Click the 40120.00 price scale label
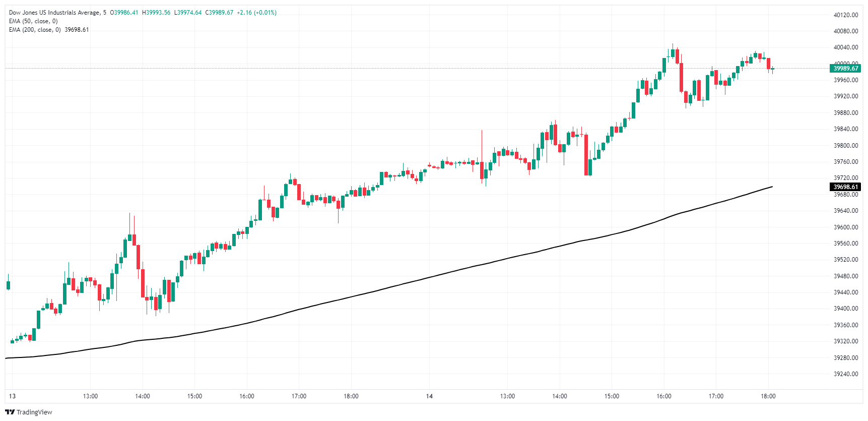The width and height of the screenshot is (868, 421). pos(846,15)
